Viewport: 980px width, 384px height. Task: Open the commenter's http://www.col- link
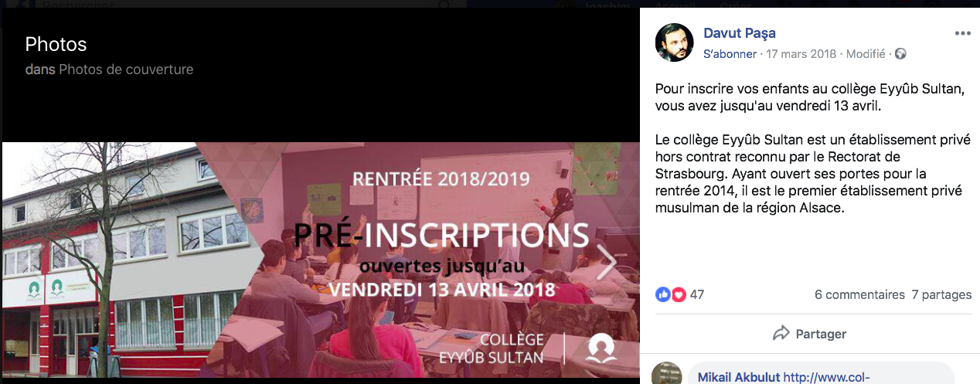(x=827, y=377)
